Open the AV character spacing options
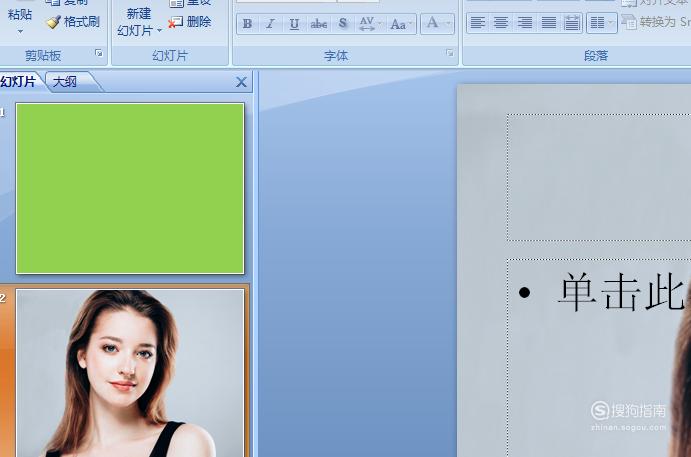Viewport: 691px width, 457px height. point(369,23)
